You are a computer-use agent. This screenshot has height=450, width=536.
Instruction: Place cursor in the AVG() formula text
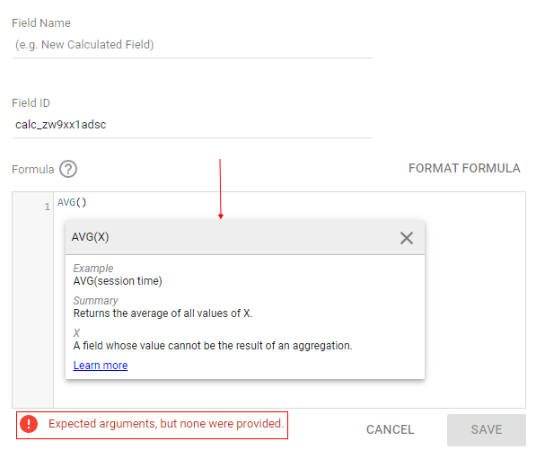click(72, 202)
